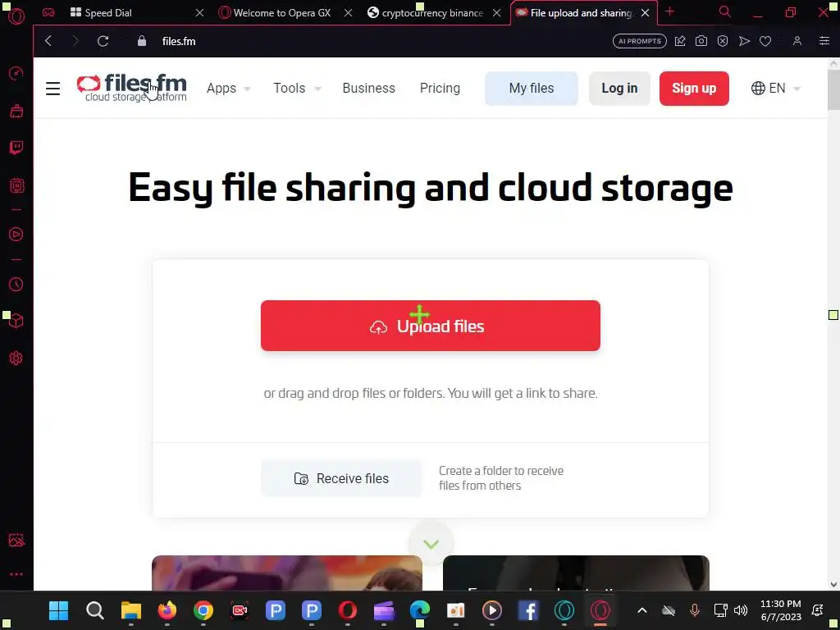Open Settings gear in Opera sidebar

point(16,358)
